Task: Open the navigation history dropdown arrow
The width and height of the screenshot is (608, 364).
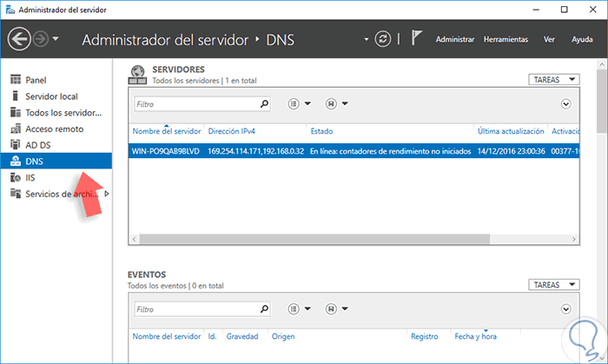Action: (56, 39)
